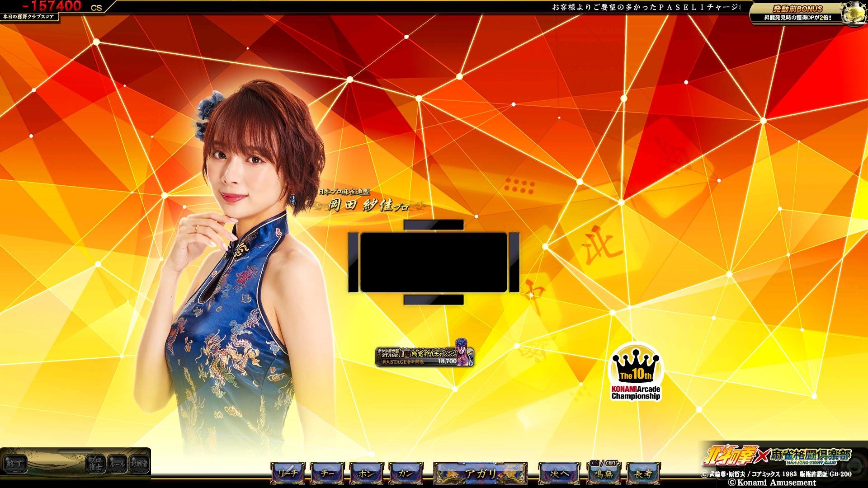The height and width of the screenshot is (488, 868).
Task: Click the PASELI charge scrolling news ticker
Action: tap(646, 7)
